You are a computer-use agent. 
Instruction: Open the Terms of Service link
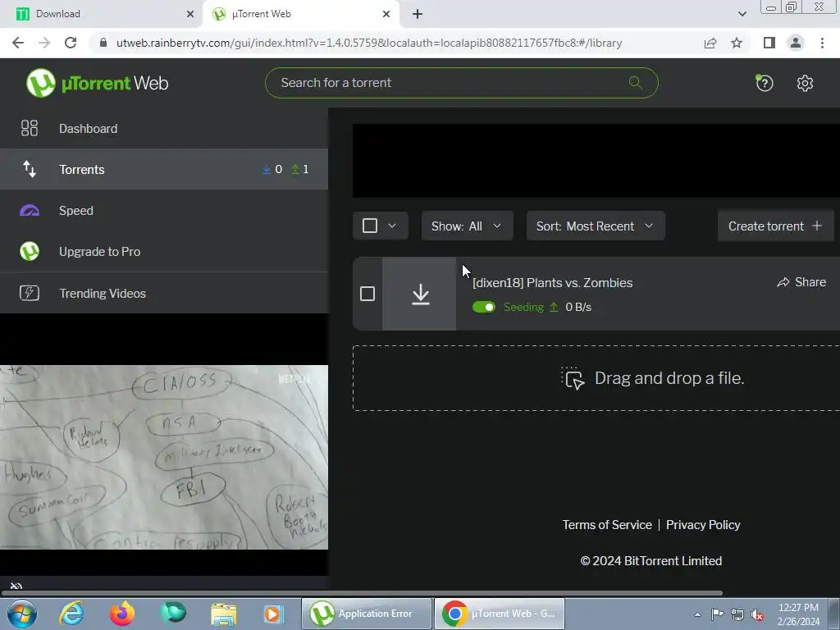tap(607, 524)
